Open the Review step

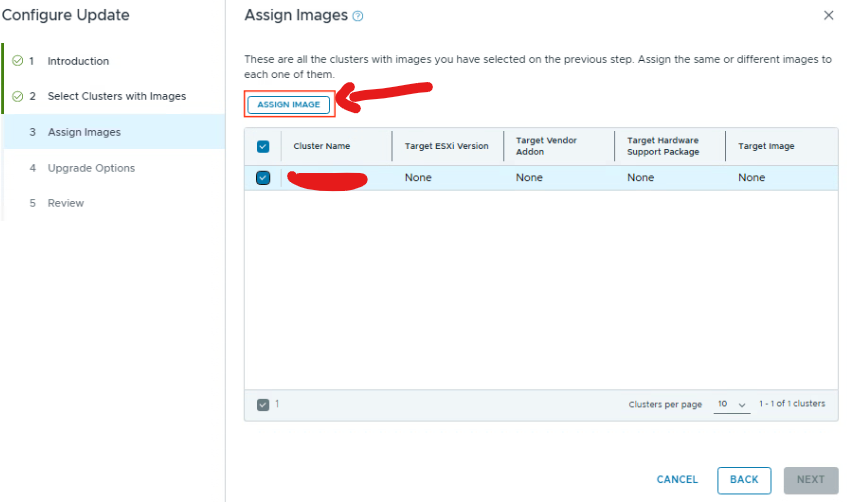66,203
